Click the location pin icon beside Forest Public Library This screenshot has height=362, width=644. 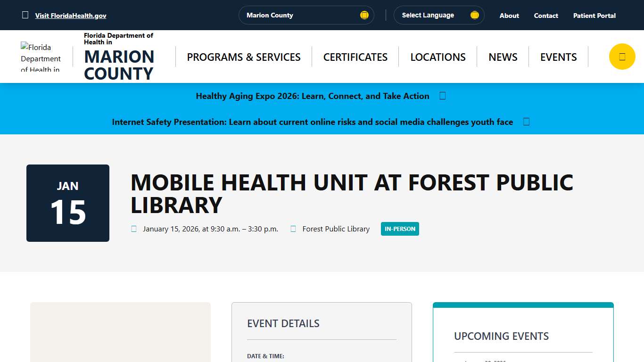pyautogui.click(x=293, y=229)
